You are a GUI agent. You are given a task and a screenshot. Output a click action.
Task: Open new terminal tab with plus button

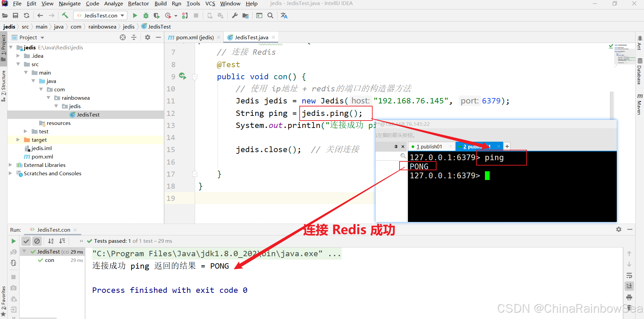(507, 146)
